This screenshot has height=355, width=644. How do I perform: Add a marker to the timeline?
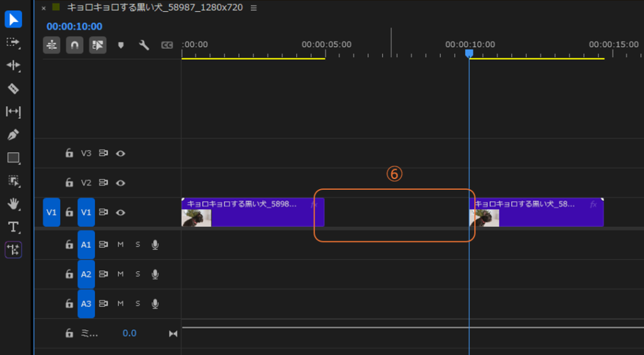[x=121, y=45]
